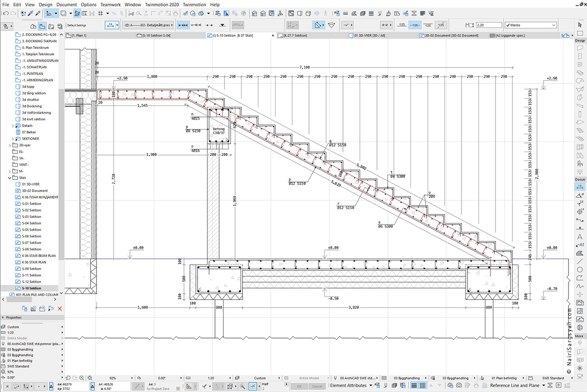This screenshot has height=392, width=587.
Task: Click the Undo arrow in the toolbar
Action: (5, 13)
